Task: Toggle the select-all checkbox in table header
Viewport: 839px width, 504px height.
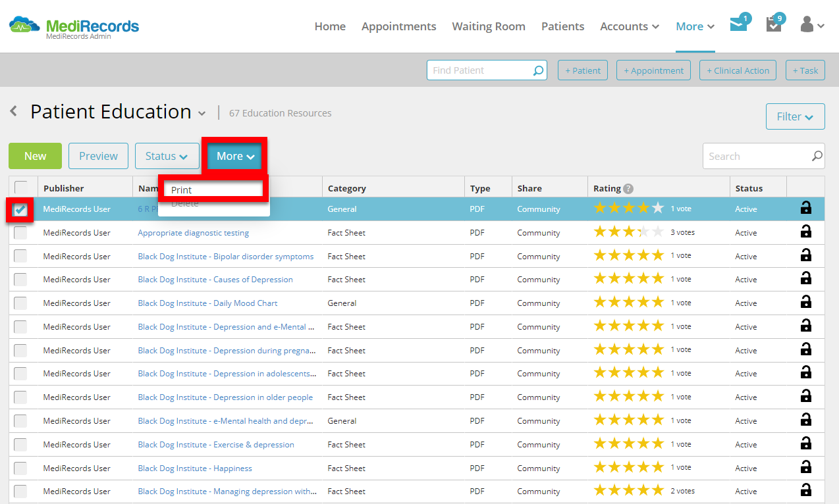Action: pyautogui.click(x=21, y=188)
